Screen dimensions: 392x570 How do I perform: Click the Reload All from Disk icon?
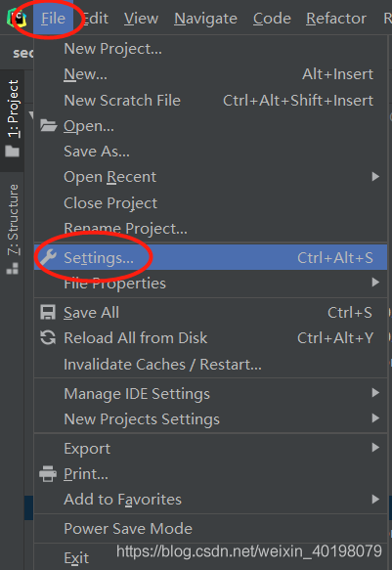click(48, 337)
